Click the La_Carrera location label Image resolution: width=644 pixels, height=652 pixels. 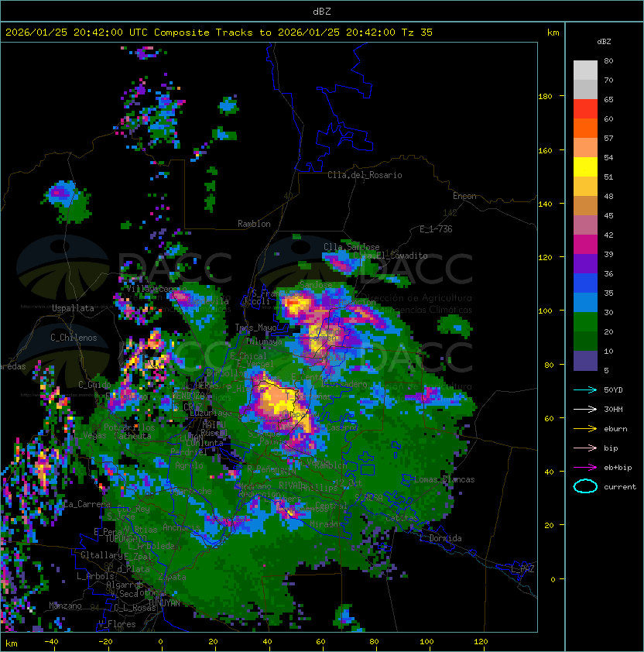[x=87, y=504]
